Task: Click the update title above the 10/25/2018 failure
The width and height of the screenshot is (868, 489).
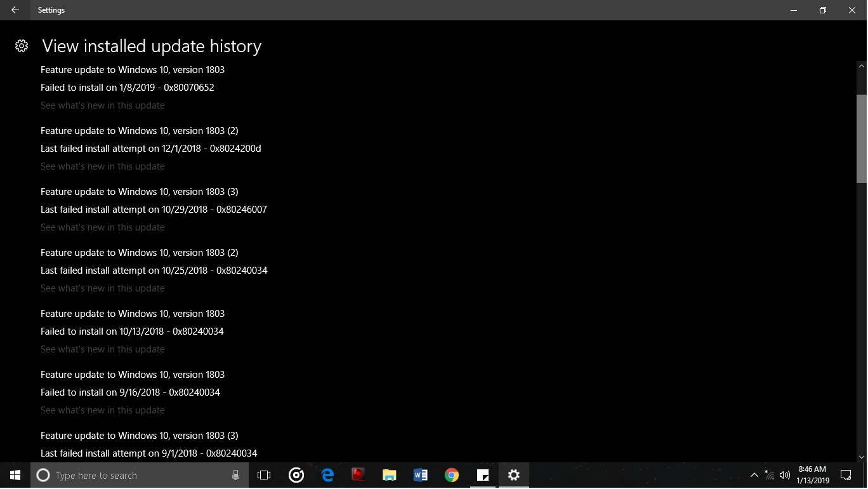Action: tap(140, 253)
